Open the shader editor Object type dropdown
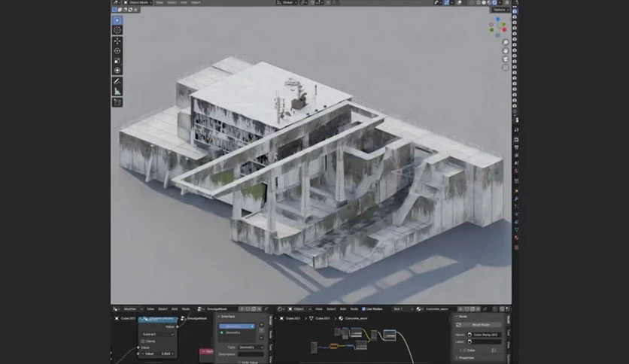 (299, 309)
